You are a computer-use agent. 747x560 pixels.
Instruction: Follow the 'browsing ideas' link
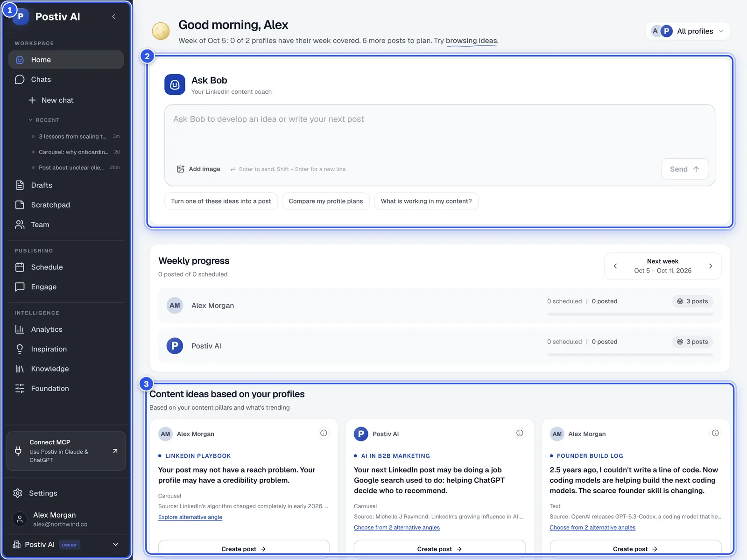[x=472, y=41]
